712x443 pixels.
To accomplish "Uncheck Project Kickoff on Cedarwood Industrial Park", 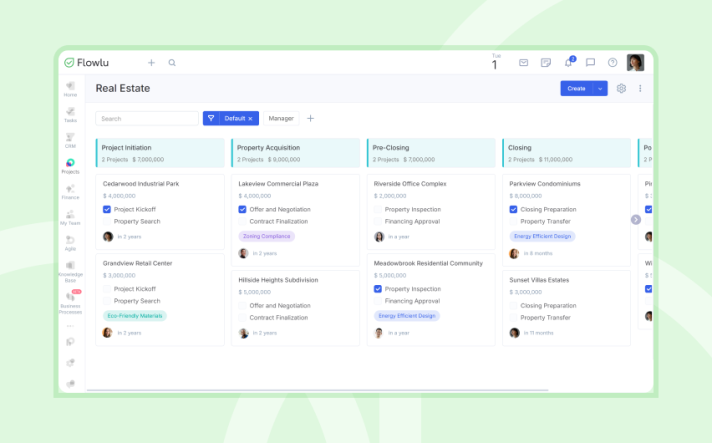I will (x=107, y=210).
